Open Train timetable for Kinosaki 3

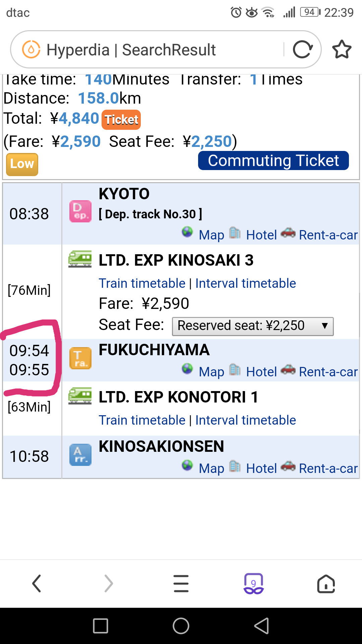point(142,283)
